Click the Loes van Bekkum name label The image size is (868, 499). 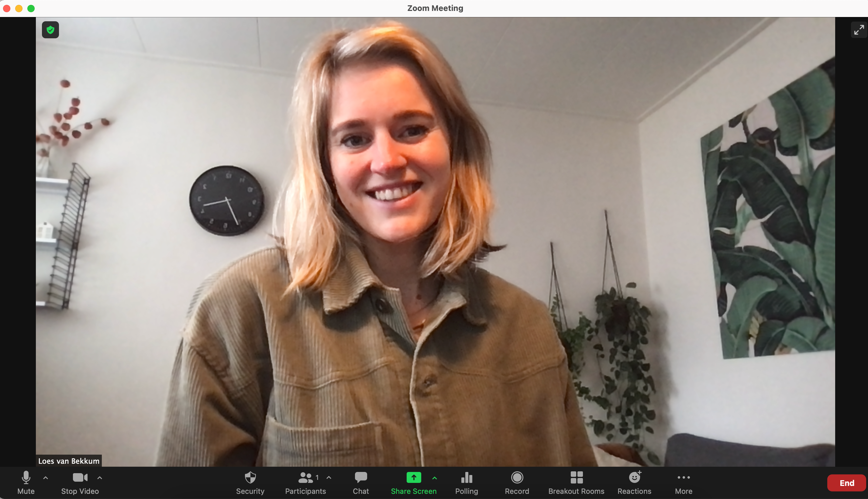click(x=69, y=461)
